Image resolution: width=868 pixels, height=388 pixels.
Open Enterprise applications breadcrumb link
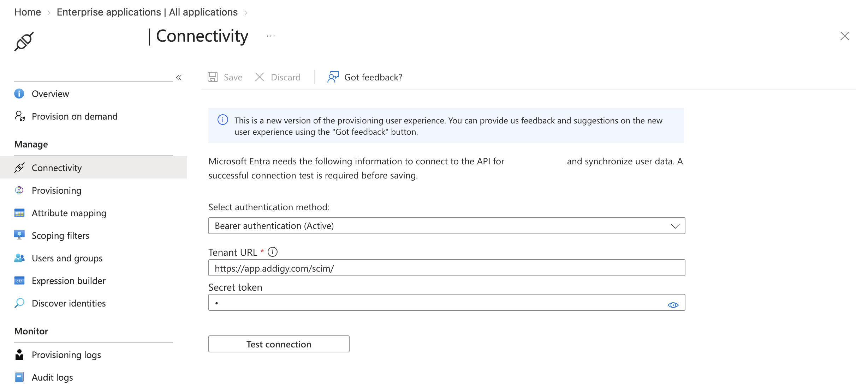click(x=147, y=12)
